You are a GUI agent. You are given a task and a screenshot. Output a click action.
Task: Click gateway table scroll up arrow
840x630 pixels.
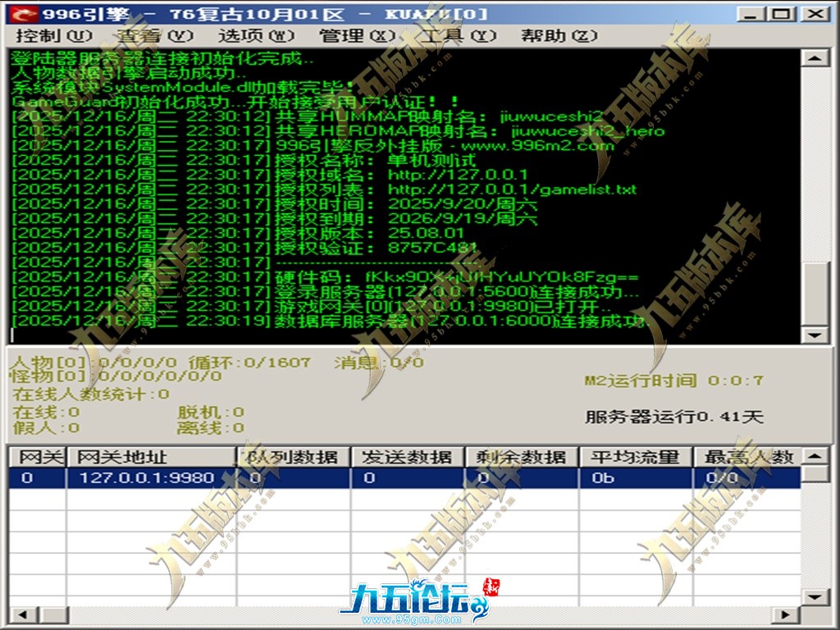coord(814,456)
